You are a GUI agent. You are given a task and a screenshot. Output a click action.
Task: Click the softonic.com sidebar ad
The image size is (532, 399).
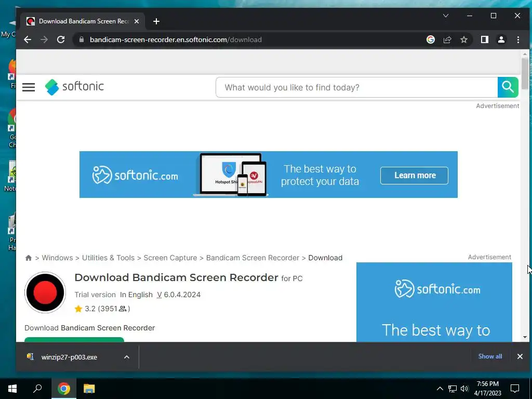(x=434, y=302)
